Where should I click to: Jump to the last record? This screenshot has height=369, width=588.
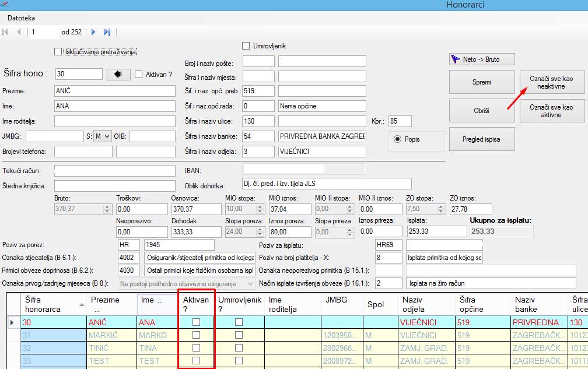pyautogui.click(x=107, y=32)
